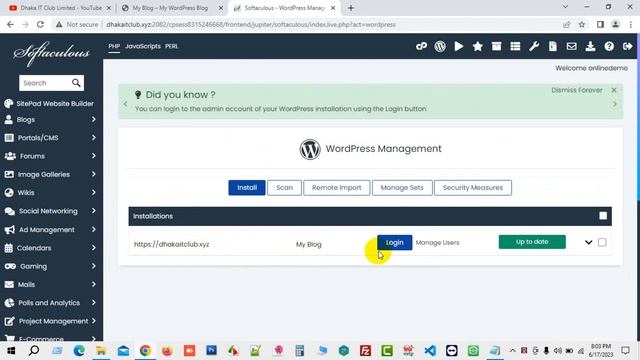Open SitePad Website Builder
Image resolution: width=640 pixels, height=360 pixels.
pyautogui.click(x=49, y=104)
